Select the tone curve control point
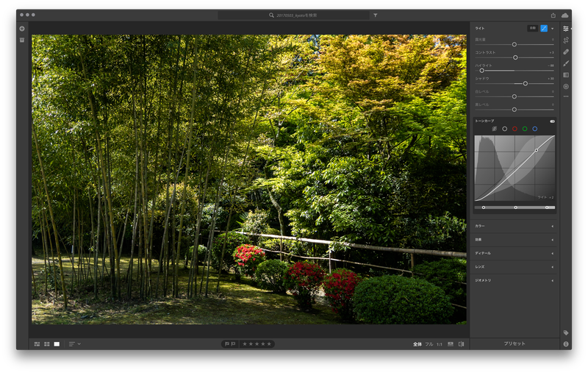This screenshot has height=373, width=588. [x=537, y=150]
